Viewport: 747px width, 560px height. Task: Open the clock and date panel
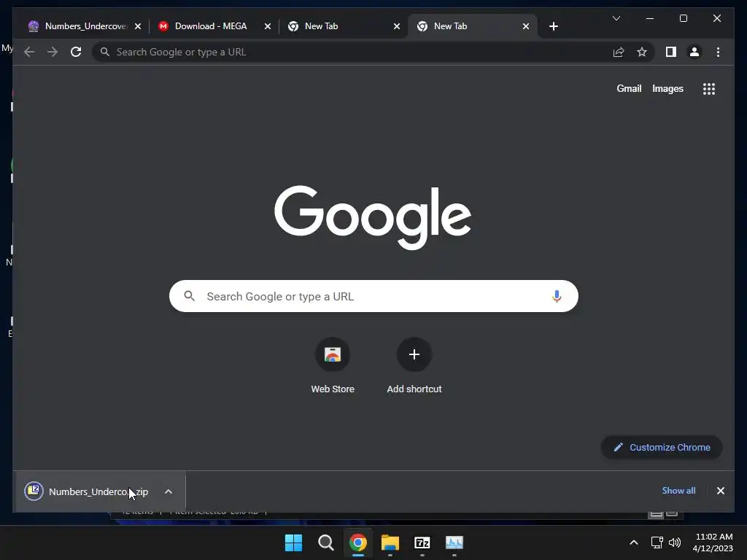tap(712, 542)
